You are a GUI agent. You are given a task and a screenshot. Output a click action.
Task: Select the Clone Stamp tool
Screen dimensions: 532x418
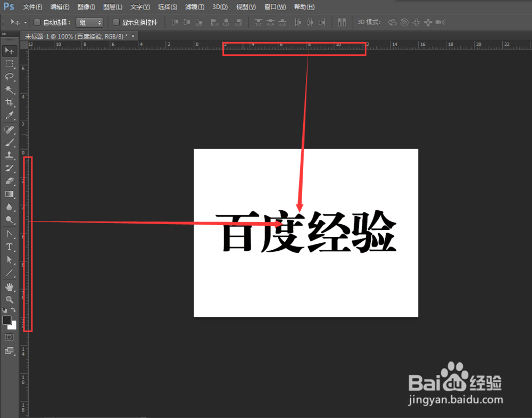9,155
